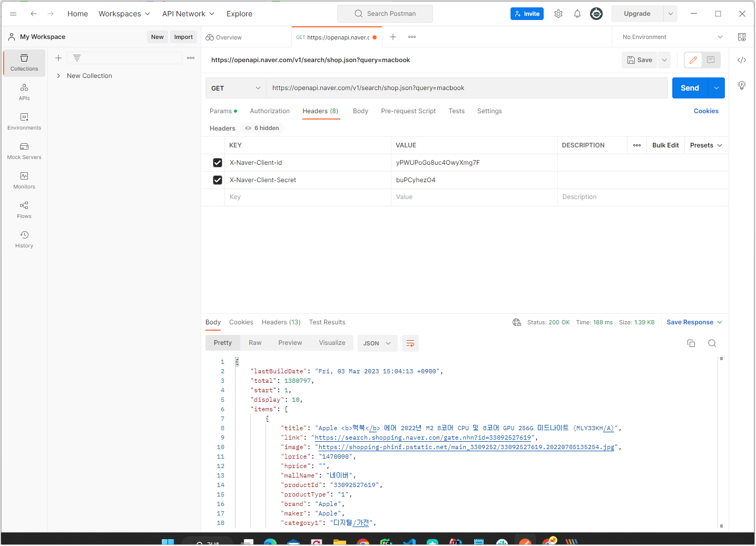Open Flows in the sidebar
This screenshot has width=756, height=546.
24,210
